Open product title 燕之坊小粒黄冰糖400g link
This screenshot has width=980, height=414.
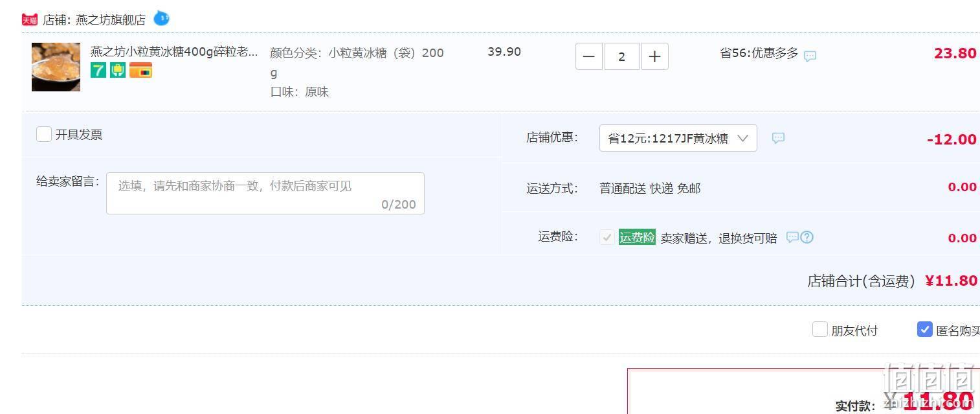pos(174,51)
